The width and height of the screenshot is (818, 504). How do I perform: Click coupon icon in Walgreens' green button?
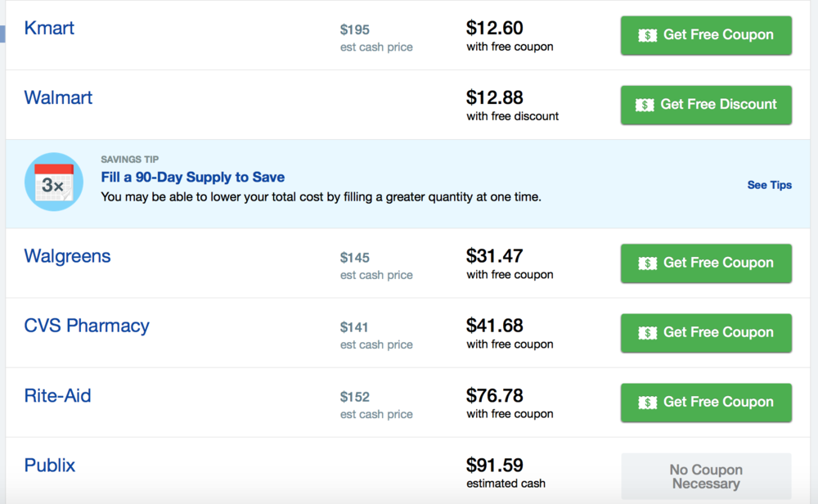(648, 263)
